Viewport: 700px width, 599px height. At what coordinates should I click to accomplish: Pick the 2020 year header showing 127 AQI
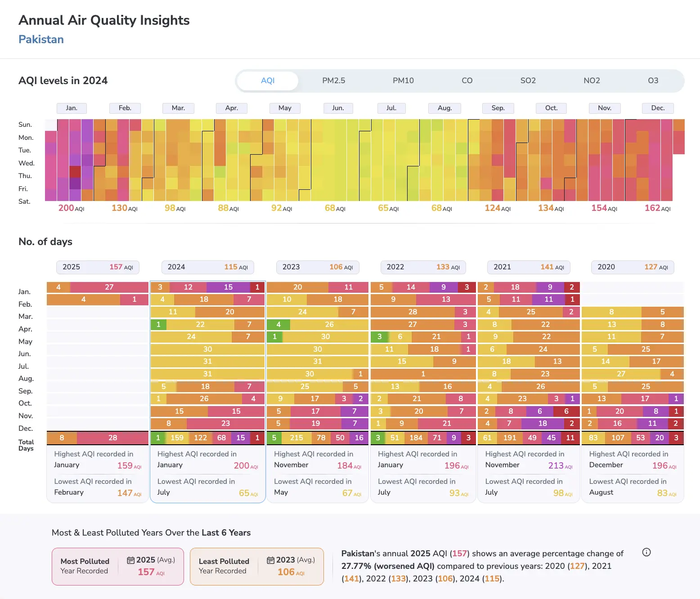[633, 267]
